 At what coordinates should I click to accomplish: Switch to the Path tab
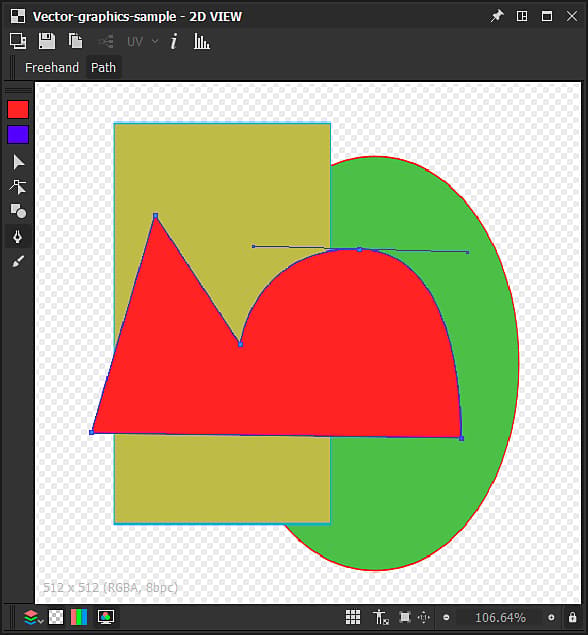(x=103, y=68)
